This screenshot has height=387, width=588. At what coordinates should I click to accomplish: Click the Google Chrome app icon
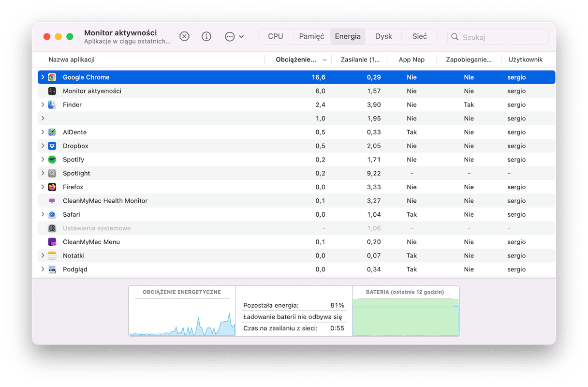[52, 77]
